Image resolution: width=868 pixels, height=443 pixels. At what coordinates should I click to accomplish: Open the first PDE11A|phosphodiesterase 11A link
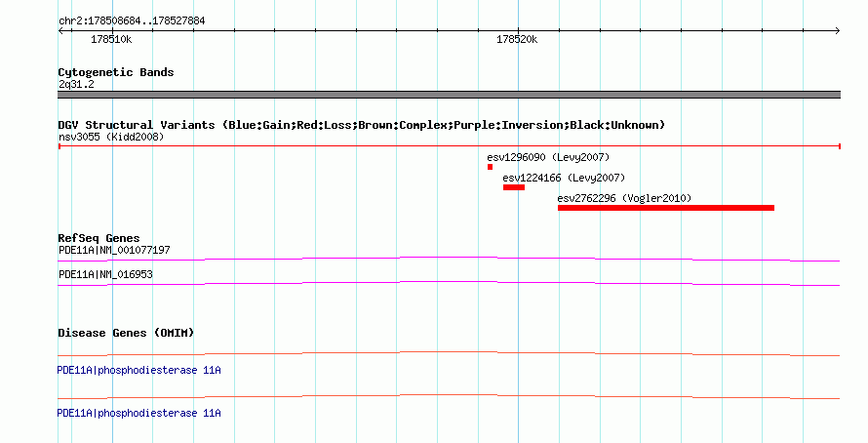click(x=138, y=370)
